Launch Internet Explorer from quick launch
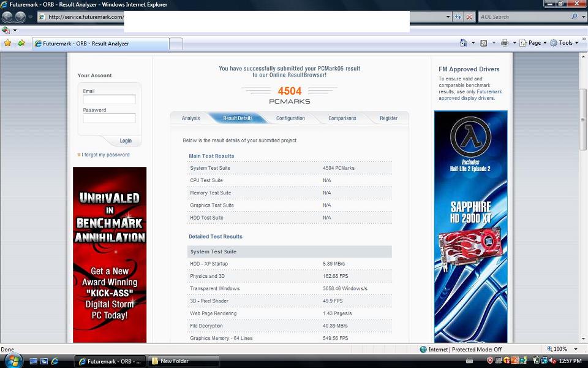 point(55,361)
